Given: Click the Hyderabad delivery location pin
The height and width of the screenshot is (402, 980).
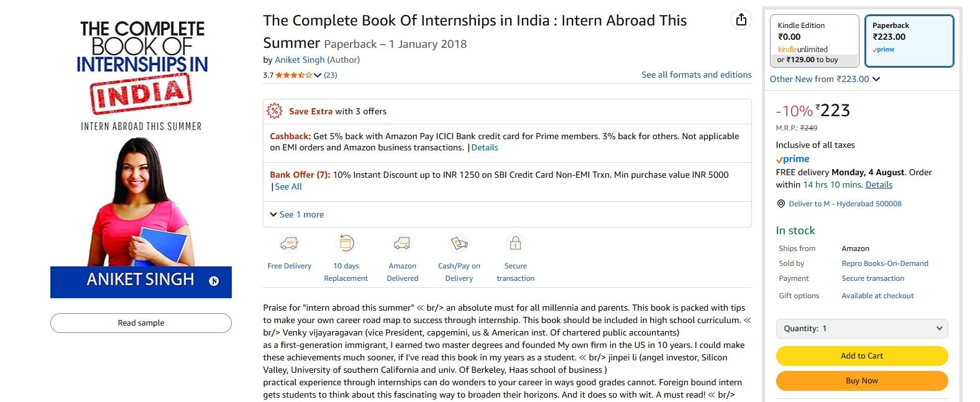Looking at the screenshot, I should [780, 203].
